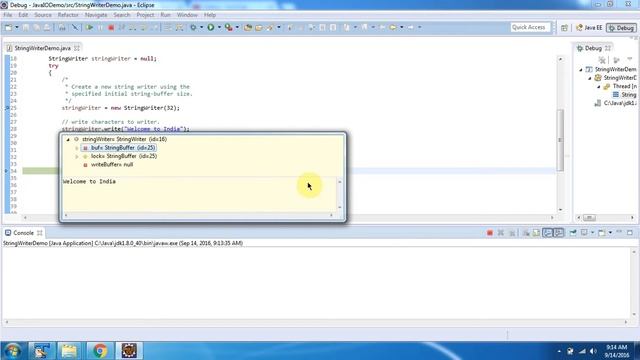640x360 pixels.
Task: Click the Save toolbar icon
Action: coord(26,27)
